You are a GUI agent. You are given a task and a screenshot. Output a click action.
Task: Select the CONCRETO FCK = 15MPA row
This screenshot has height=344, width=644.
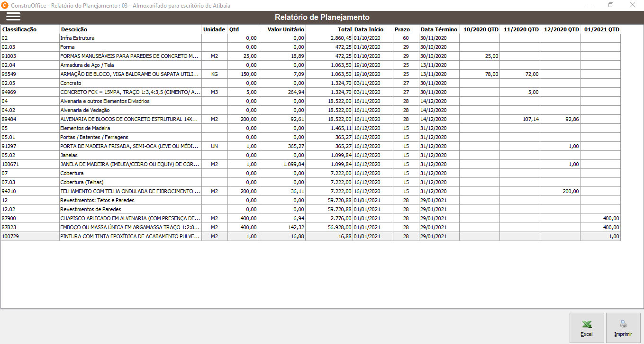tap(310, 92)
